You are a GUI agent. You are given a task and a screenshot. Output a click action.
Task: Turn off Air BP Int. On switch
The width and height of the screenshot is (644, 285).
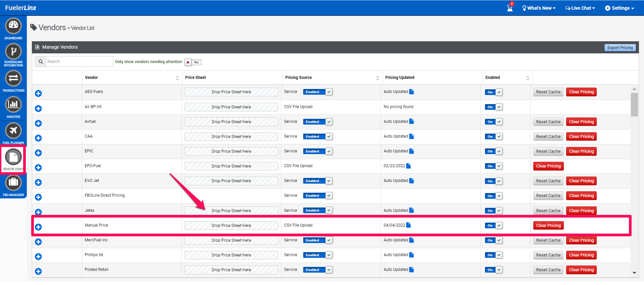tap(494, 107)
